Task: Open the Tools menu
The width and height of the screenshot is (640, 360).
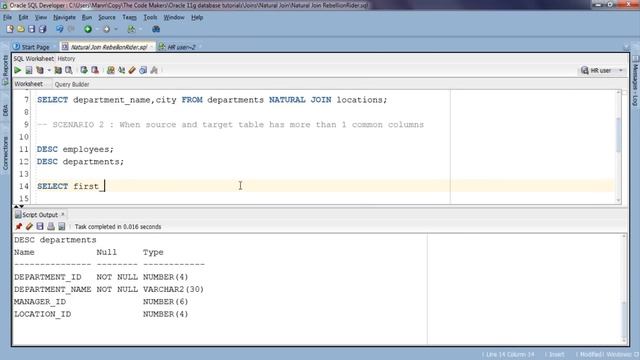Action: (x=150, y=18)
